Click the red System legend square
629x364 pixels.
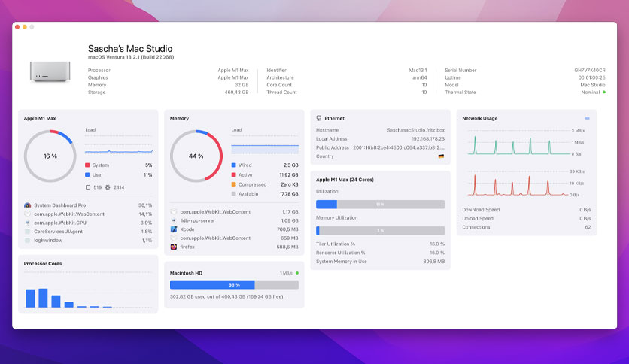[x=87, y=165]
